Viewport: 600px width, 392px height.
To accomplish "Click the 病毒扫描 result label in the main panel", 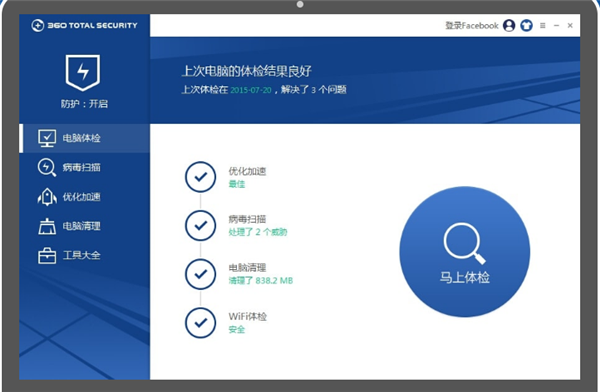I will click(247, 219).
